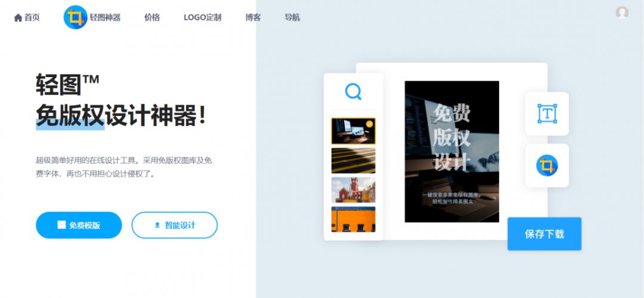Click the 轻图™ title text
Viewport: 644px width, 298px height.
coord(67,84)
